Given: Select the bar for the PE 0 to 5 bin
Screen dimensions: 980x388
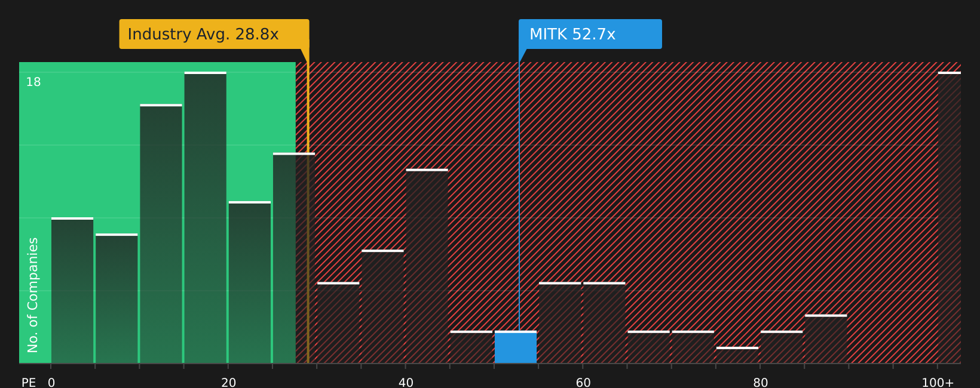Looking at the screenshot, I should tap(72, 291).
